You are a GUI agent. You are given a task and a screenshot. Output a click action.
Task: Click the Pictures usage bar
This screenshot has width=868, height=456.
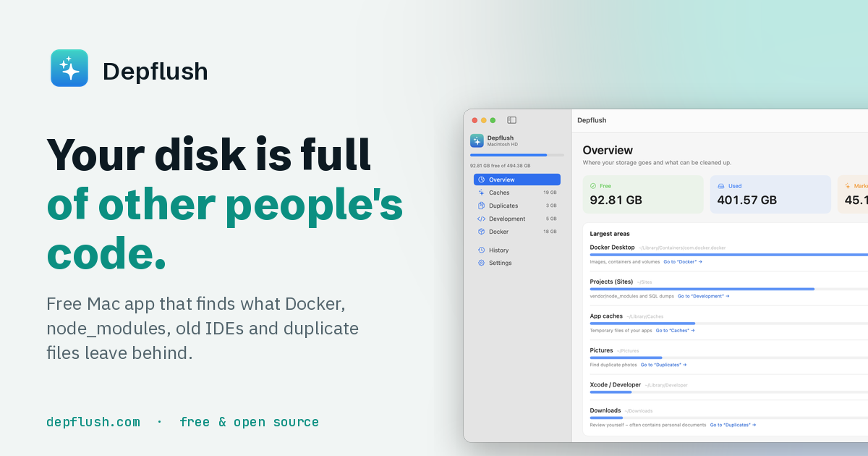tap(729, 358)
